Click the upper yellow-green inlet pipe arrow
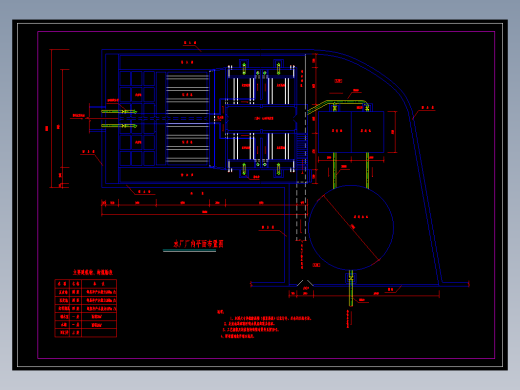 [x=119, y=112]
